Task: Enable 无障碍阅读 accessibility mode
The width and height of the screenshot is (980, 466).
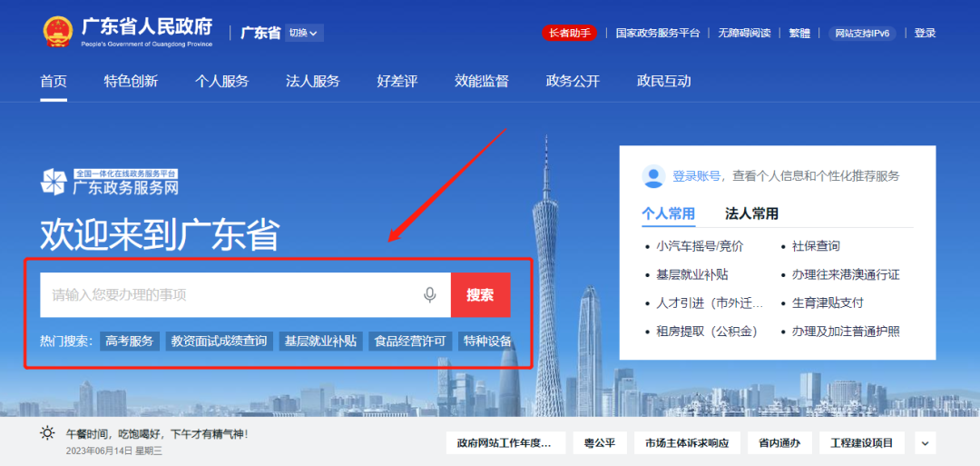Action: point(744,33)
